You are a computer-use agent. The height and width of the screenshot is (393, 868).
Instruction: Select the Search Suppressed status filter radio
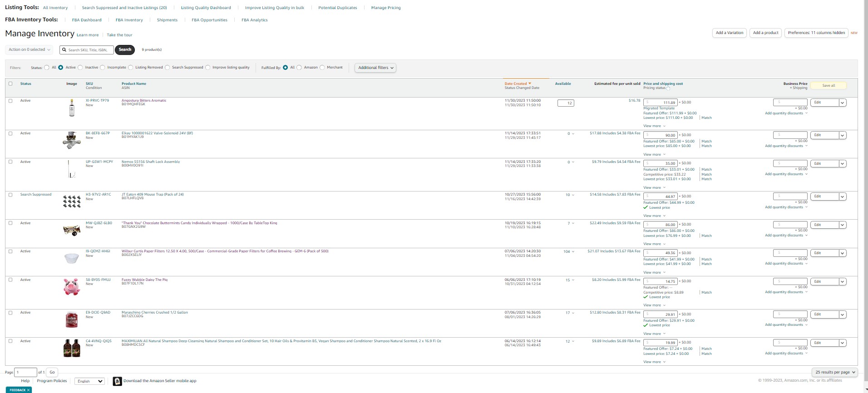tap(168, 68)
